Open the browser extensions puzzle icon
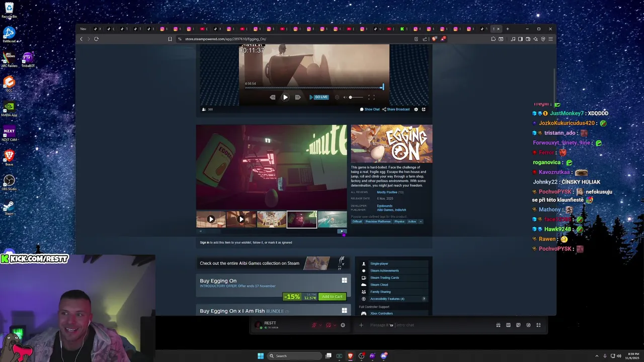 [x=493, y=39]
